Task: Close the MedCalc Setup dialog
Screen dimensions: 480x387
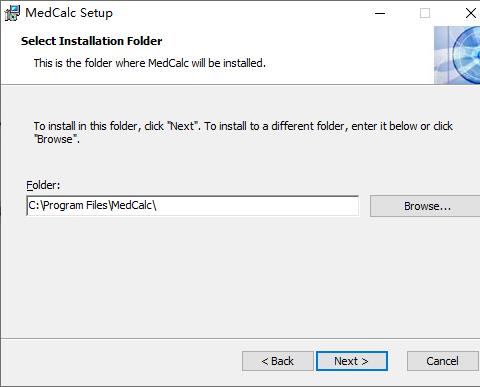Action: pos(470,13)
